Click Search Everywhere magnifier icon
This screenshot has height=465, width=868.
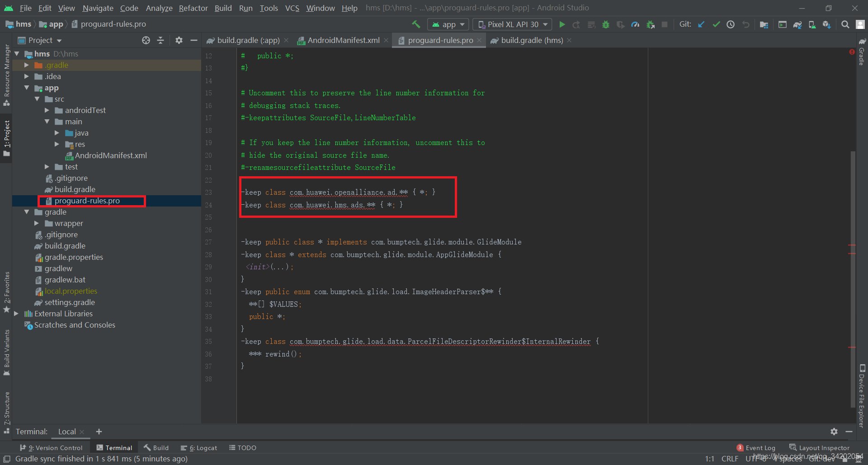click(x=845, y=24)
